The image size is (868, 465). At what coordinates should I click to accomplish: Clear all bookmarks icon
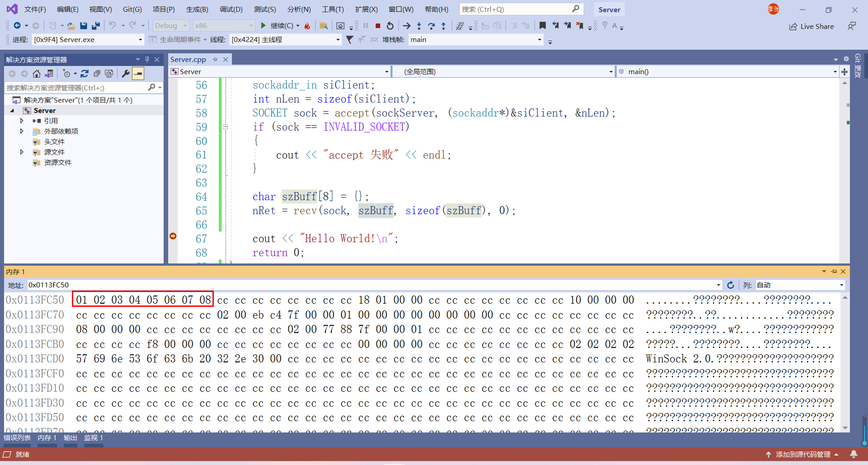[x=580, y=26]
